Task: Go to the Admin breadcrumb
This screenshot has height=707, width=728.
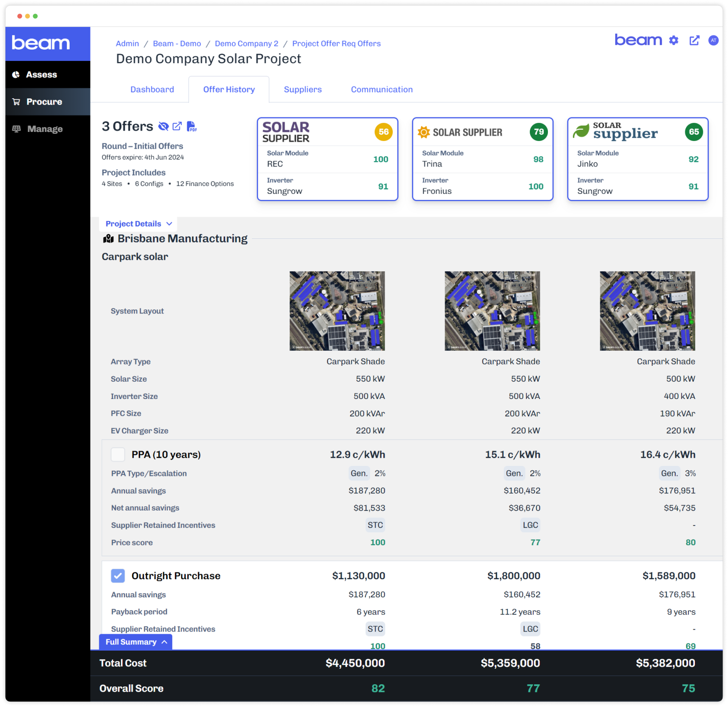Action: [x=127, y=44]
